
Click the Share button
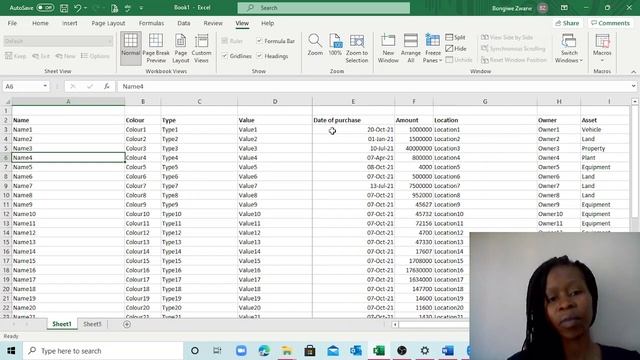(567, 23)
